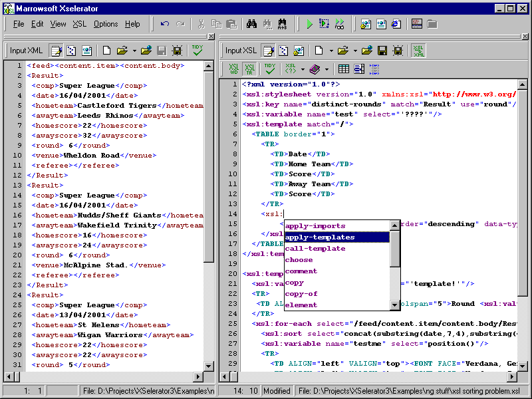Open XML from web in Input XML pane
This screenshot has height=399, width=532.
(146, 51)
